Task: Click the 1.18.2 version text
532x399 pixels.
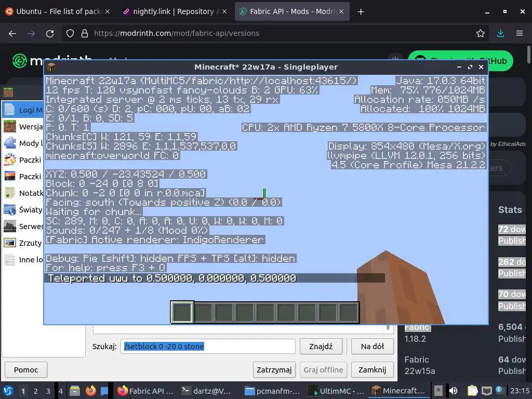Action: click(x=415, y=339)
